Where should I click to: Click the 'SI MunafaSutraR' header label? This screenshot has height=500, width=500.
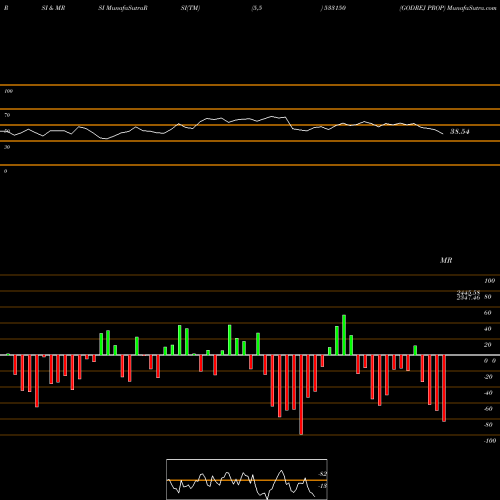123,8
